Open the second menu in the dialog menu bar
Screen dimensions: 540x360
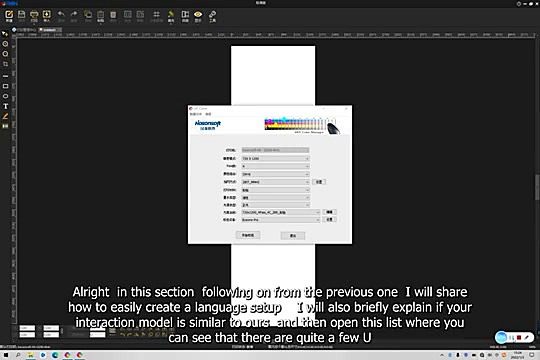tap(208, 114)
